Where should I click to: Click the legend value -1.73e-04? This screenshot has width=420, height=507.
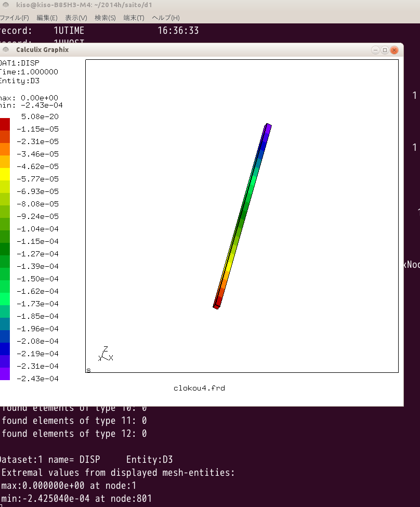click(38, 304)
